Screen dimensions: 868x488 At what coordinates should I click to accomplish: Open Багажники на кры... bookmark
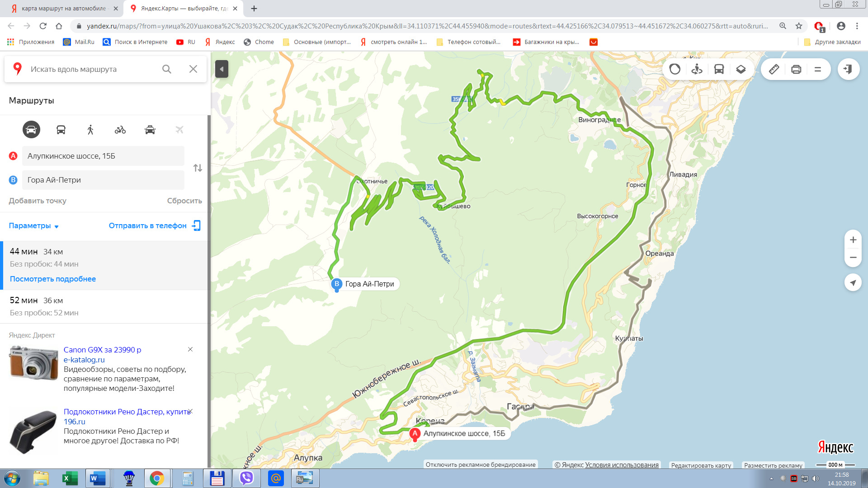coord(546,42)
